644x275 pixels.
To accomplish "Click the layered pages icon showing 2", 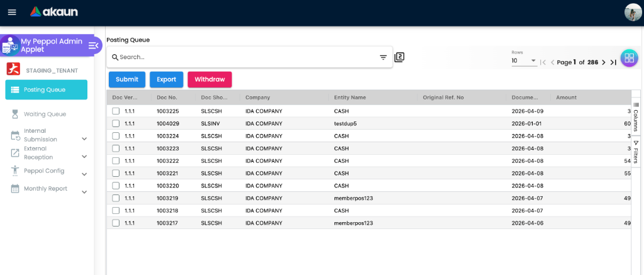I will [x=399, y=57].
